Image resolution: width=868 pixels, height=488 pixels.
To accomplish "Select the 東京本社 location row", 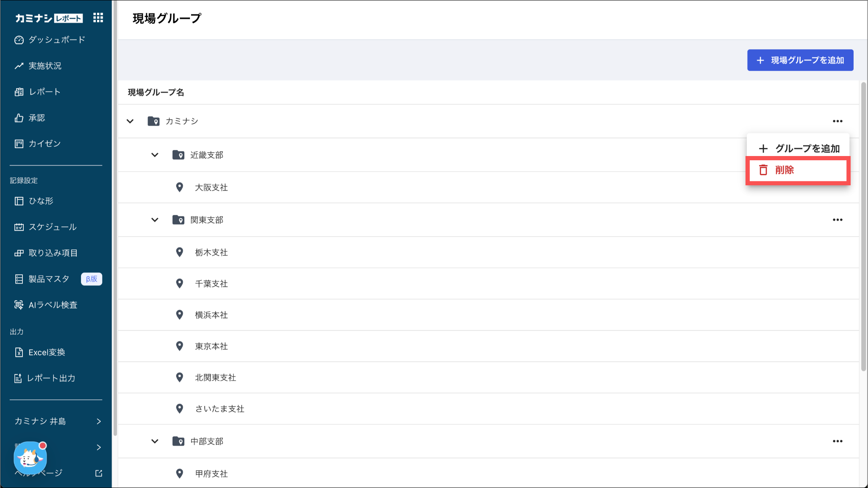I will click(x=211, y=346).
